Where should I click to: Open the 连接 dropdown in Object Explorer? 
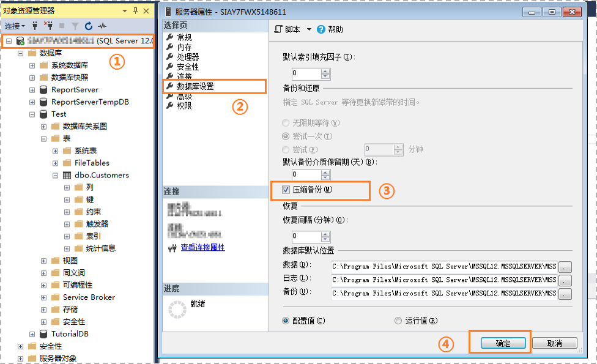click(x=15, y=26)
